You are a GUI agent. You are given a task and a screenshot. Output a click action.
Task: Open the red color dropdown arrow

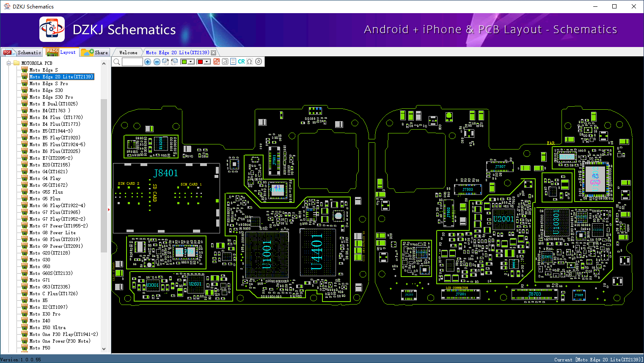click(x=207, y=62)
